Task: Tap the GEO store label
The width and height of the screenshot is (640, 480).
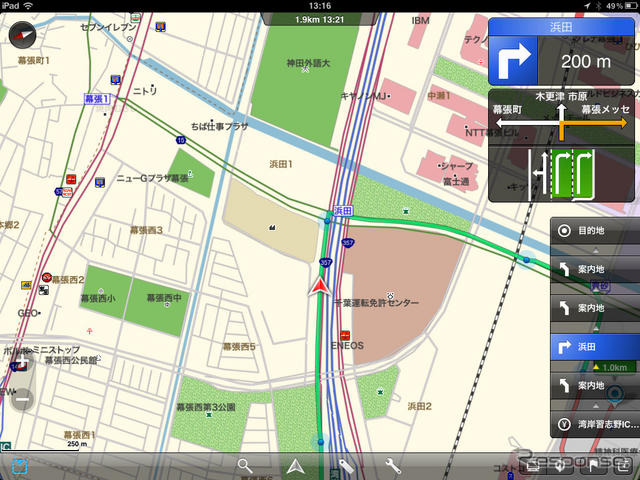Action: (27, 313)
